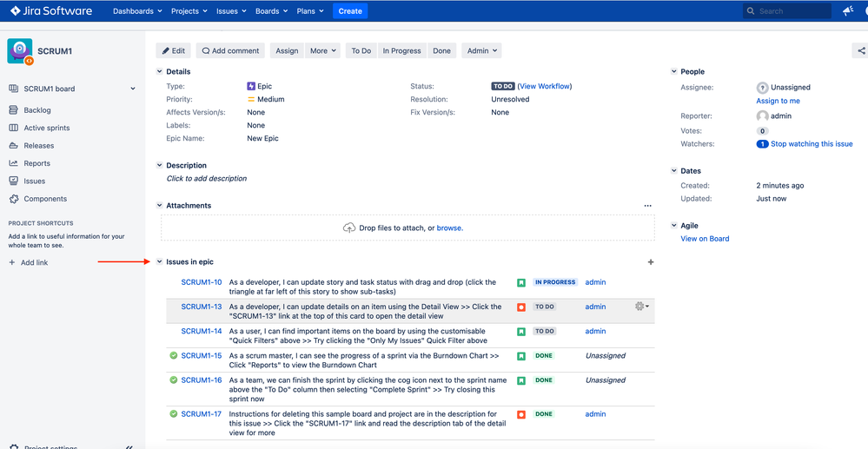Collapse the Issues in epic section

point(159,262)
